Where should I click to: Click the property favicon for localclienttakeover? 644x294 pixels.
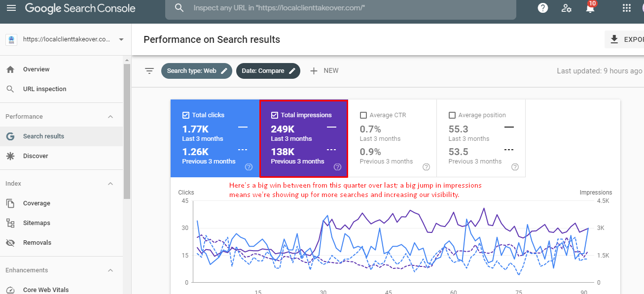tap(11, 40)
